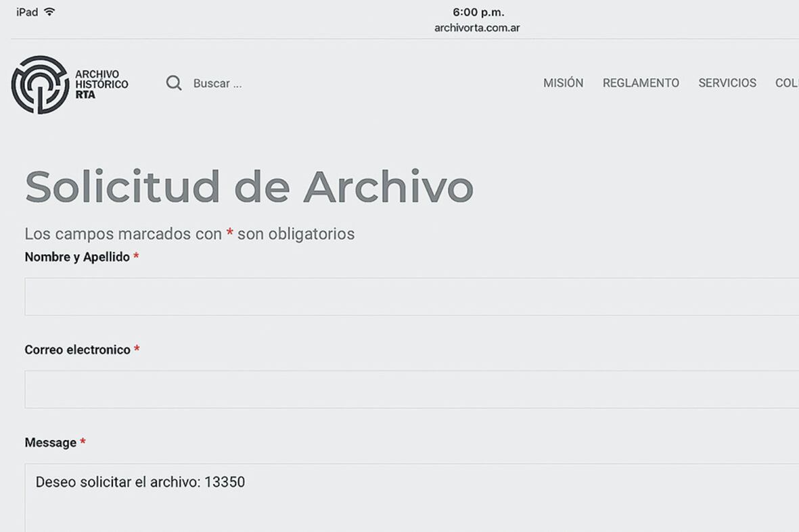Go to the REGLAMENTO page

(x=640, y=83)
